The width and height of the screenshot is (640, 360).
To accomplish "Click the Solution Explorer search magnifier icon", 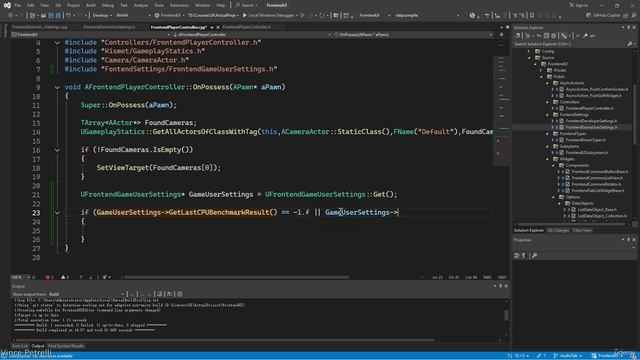I will [629, 44].
